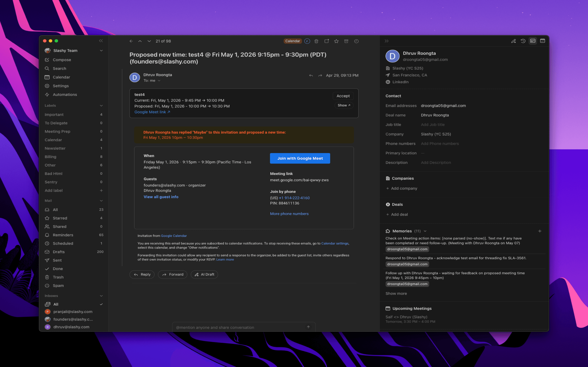Collapse the Memories list chevron
Screen dimensions: 588x367
(x=425, y=231)
